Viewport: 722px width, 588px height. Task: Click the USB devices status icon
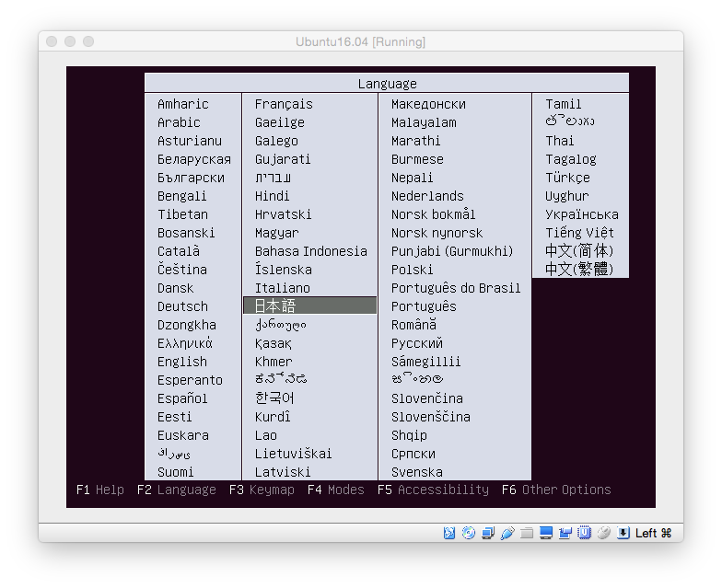coord(507,533)
